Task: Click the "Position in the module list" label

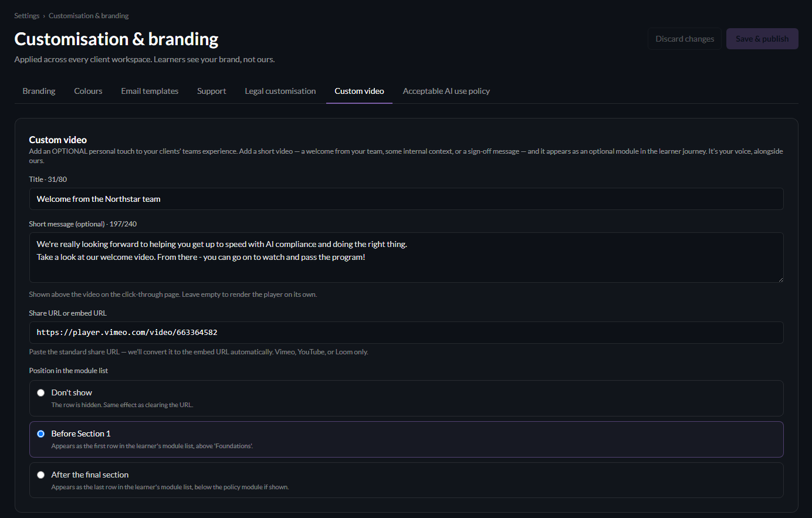Action: pos(69,371)
